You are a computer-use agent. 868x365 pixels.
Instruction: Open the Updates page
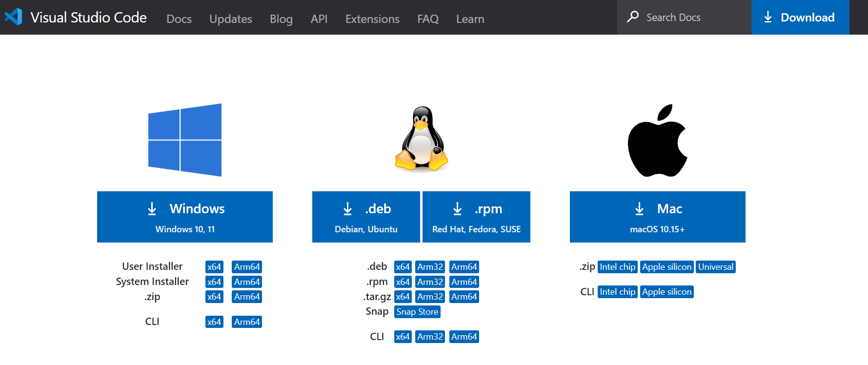click(231, 19)
